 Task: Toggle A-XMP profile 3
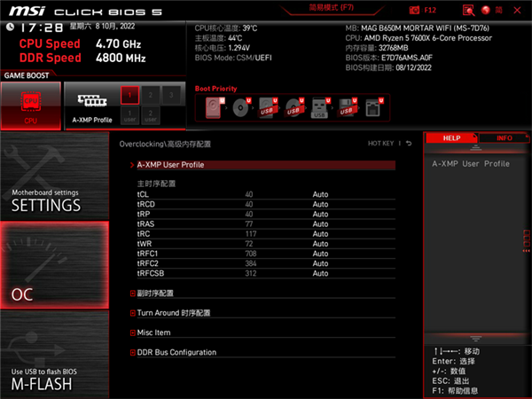(x=172, y=94)
